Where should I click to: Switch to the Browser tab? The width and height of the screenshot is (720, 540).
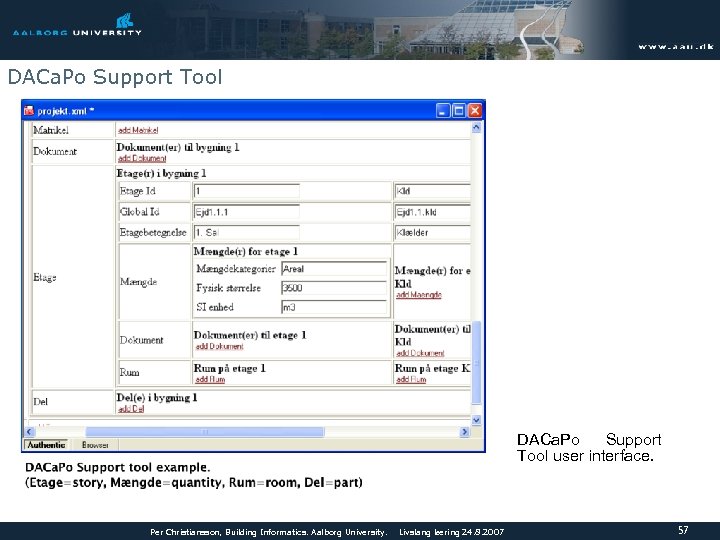[95, 445]
